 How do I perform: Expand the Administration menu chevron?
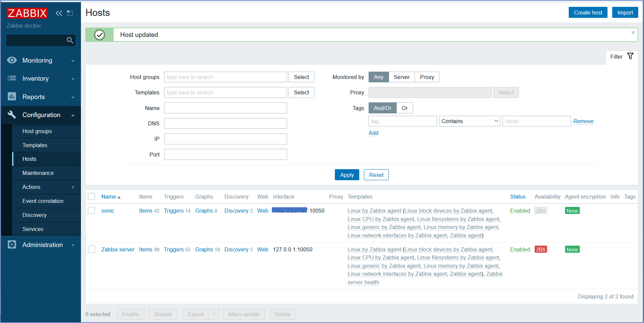(73, 245)
